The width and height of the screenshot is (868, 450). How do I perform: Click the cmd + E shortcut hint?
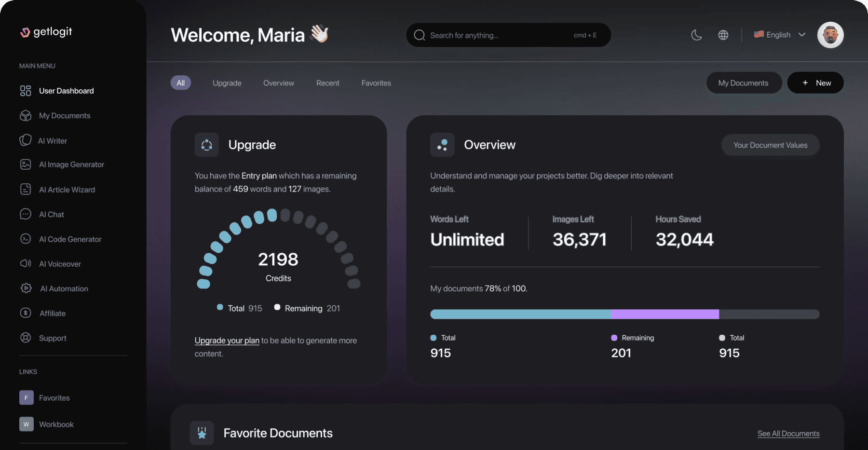(x=585, y=35)
